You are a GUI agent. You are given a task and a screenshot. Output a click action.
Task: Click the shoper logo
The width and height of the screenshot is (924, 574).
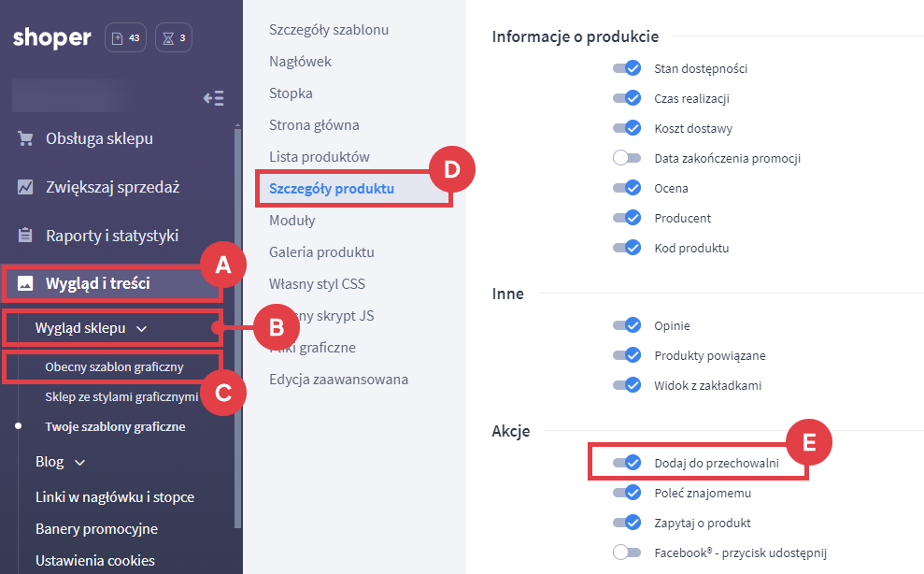(52, 38)
